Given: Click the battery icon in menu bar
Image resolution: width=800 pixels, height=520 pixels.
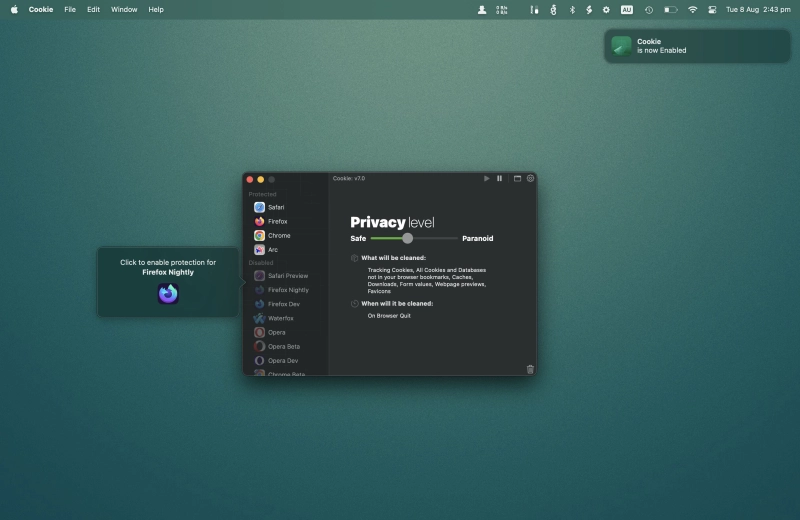Looking at the screenshot, I should tap(670, 10).
